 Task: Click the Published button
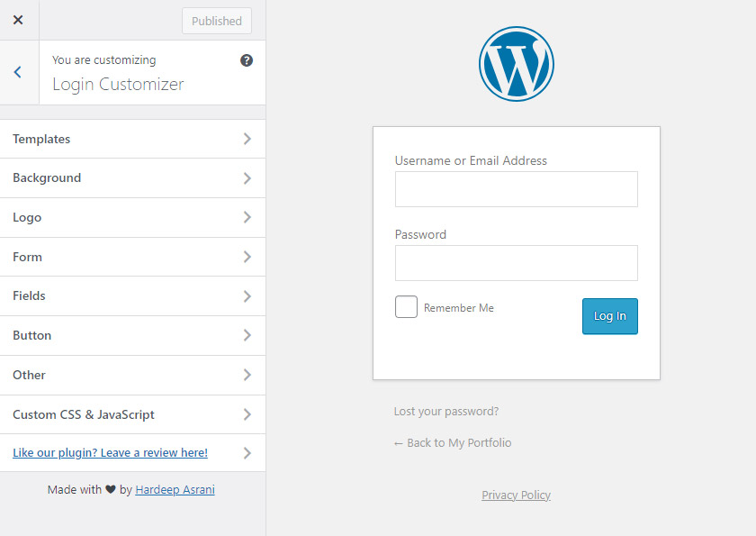click(x=216, y=21)
